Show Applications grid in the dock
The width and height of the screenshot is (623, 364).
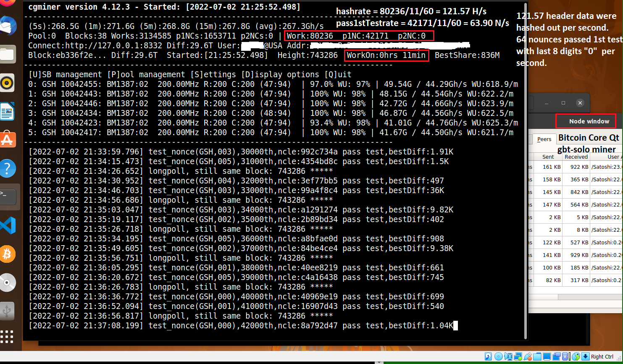pos(7,337)
